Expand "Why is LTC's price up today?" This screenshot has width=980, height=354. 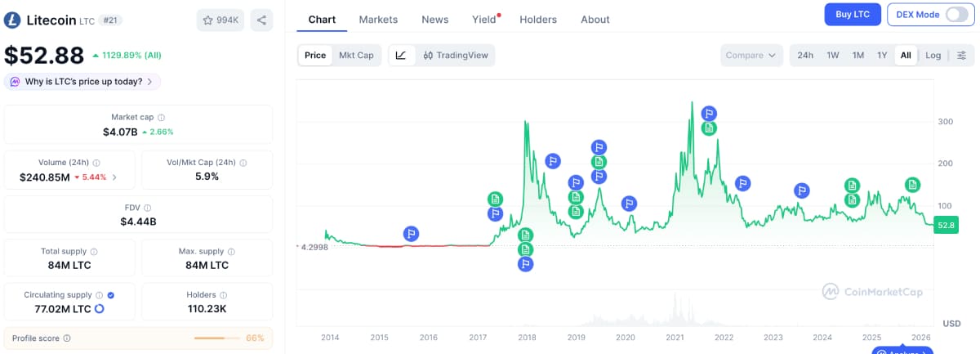[82, 82]
